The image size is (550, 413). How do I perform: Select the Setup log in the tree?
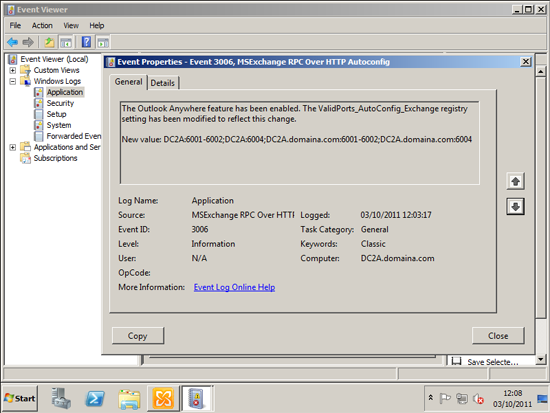click(56, 114)
